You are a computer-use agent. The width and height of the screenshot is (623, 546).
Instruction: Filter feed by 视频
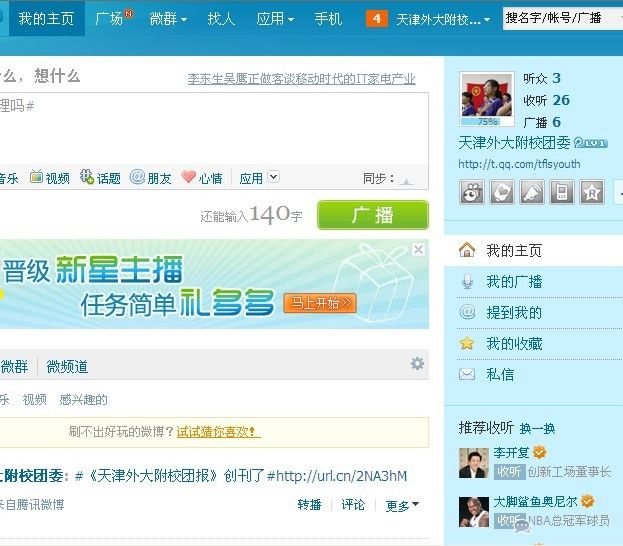click(x=35, y=399)
